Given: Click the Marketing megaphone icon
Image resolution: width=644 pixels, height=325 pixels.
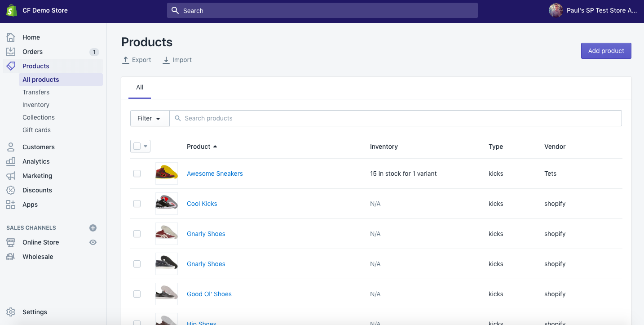Looking at the screenshot, I should (x=11, y=176).
